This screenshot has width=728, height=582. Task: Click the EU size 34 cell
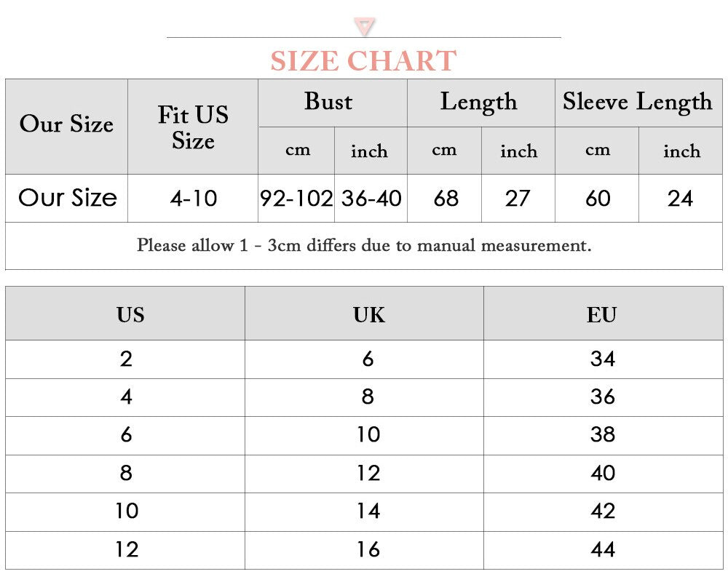click(x=603, y=359)
